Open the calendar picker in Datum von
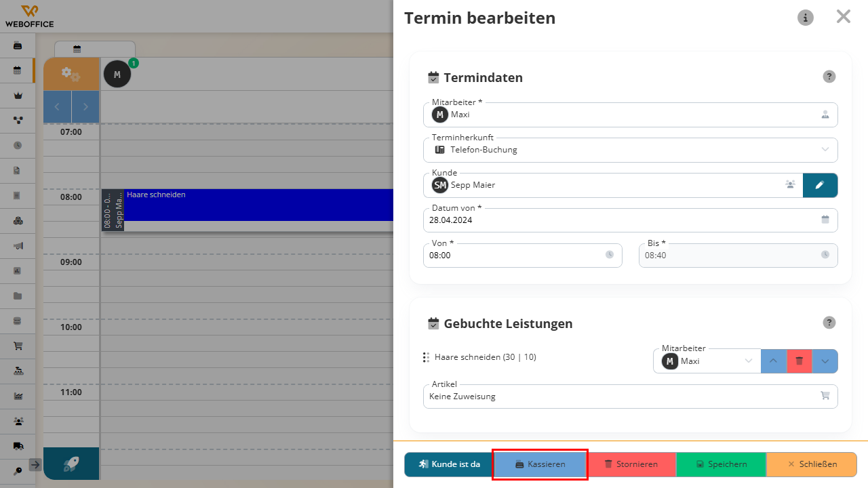This screenshot has height=488, width=868. (825, 220)
